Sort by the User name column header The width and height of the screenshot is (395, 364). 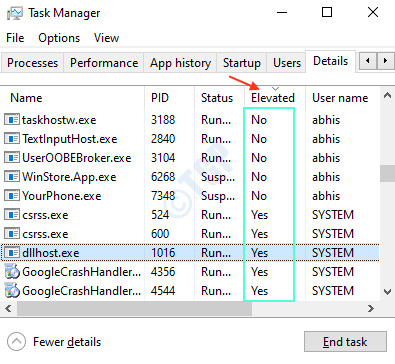[x=342, y=98]
